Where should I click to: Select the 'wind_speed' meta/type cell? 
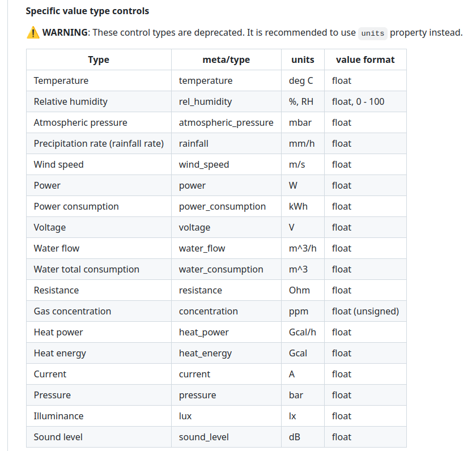point(204,164)
